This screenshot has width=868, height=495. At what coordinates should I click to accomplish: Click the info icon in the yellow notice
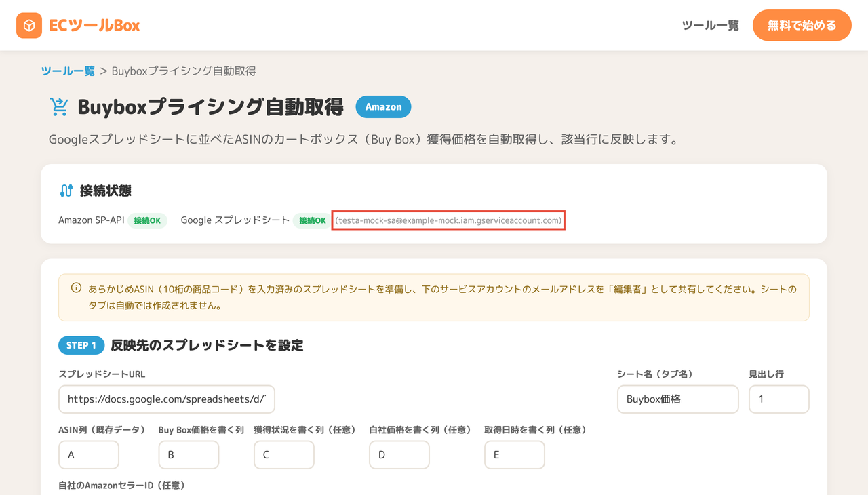point(77,288)
